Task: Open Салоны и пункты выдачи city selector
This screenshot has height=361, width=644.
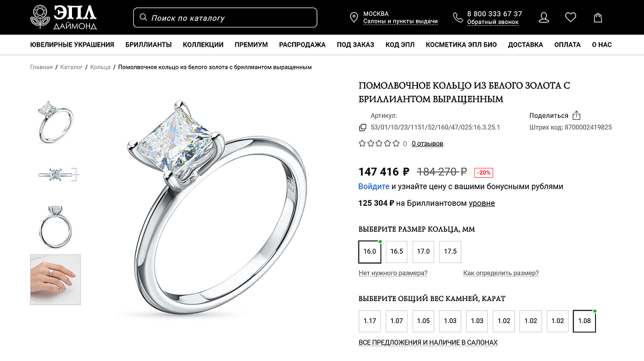Action: pyautogui.click(x=401, y=21)
